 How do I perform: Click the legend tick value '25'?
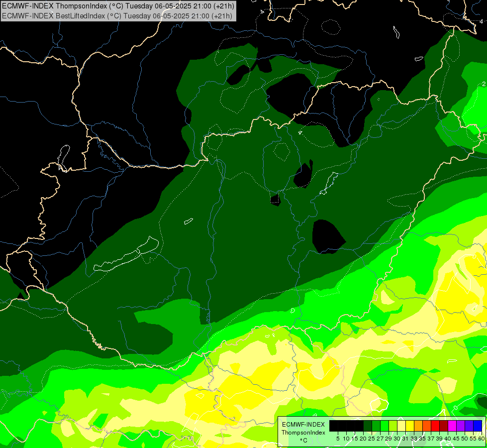point(372,439)
